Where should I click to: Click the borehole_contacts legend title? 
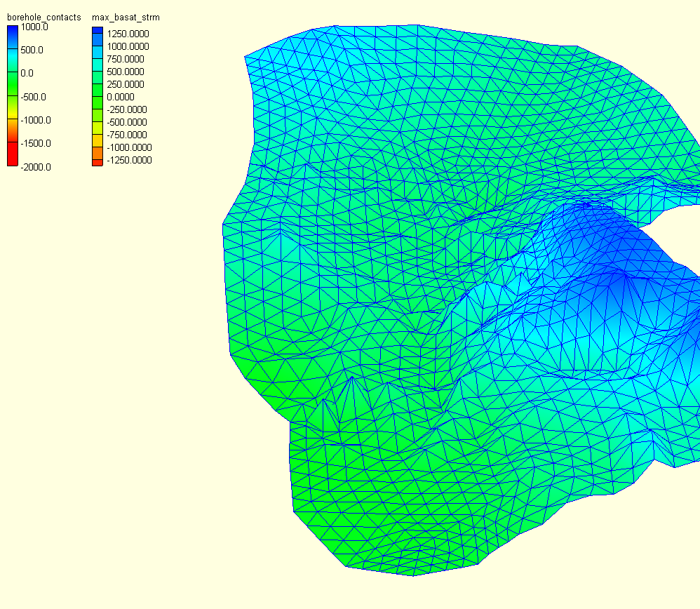tap(43, 17)
